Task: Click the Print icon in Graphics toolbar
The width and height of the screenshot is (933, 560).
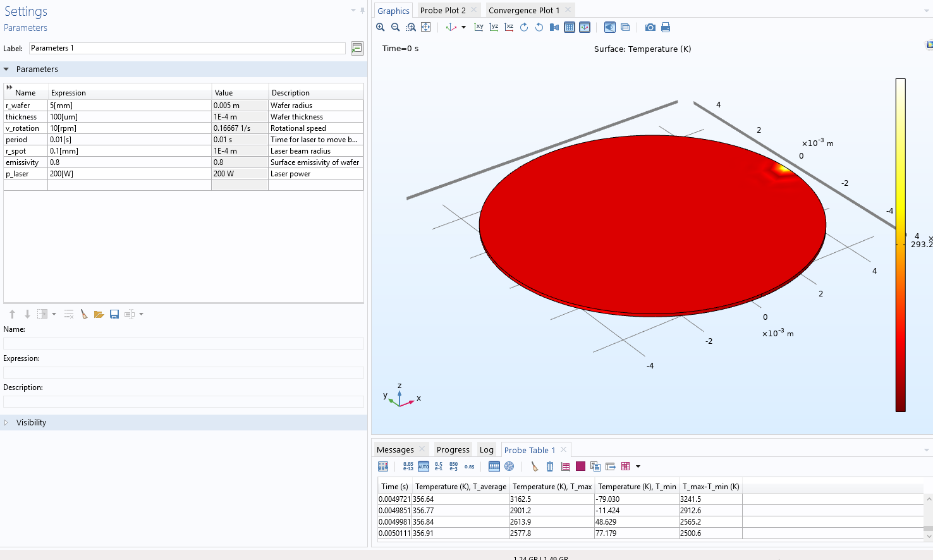Action: pyautogui.click(x=666, y=27)
